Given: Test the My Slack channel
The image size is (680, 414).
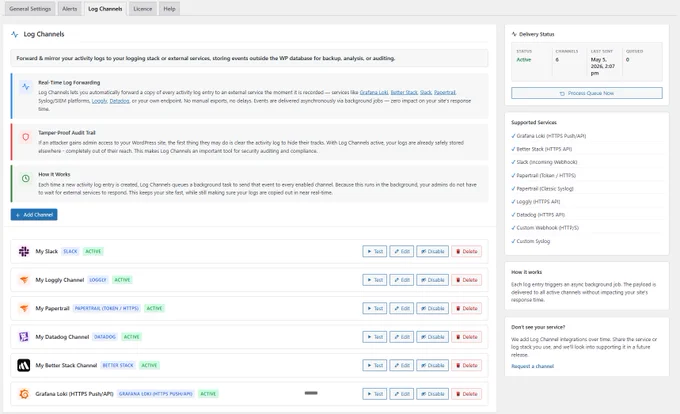Looking at the screenshot, I should pos(375,251).
